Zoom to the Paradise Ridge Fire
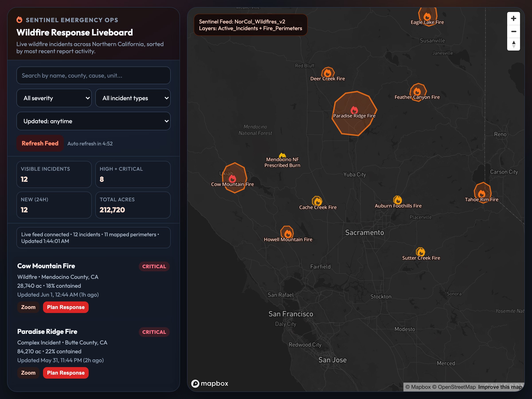This screenshot has height=399, width=532. [28, 373]
